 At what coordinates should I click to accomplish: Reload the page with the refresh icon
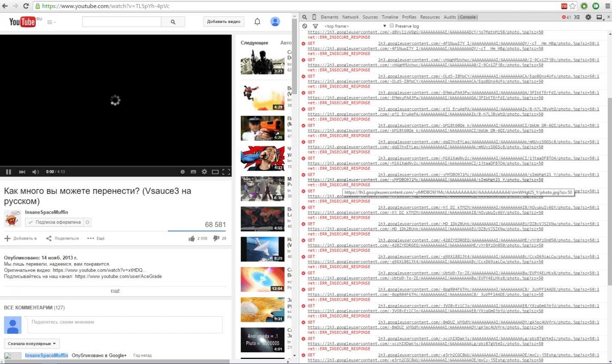(27, 6)
